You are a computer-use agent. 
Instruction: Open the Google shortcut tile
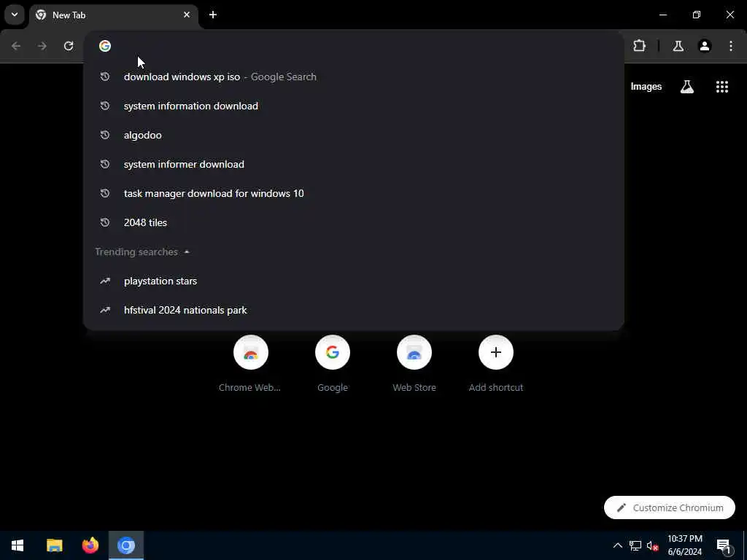pos(333,352)
